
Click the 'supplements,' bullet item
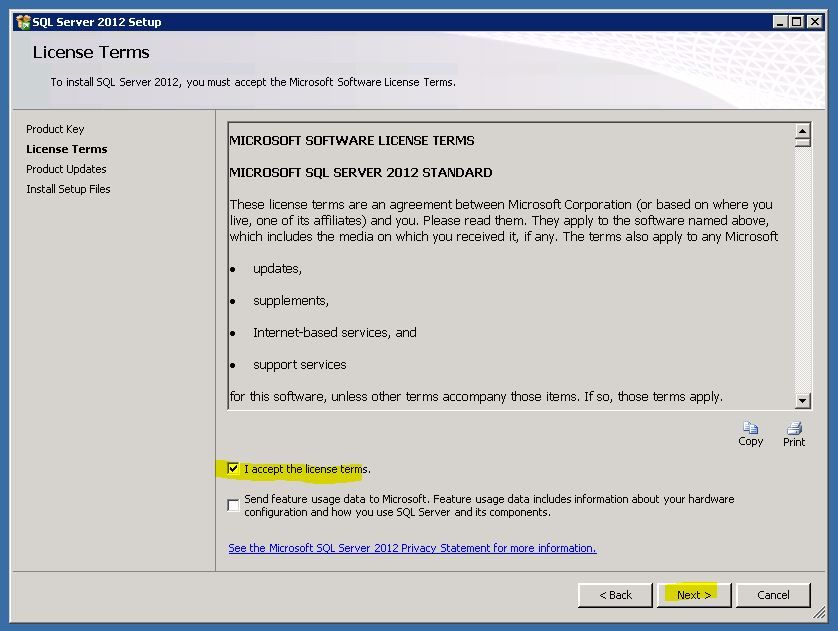click(x=291, y=301)
